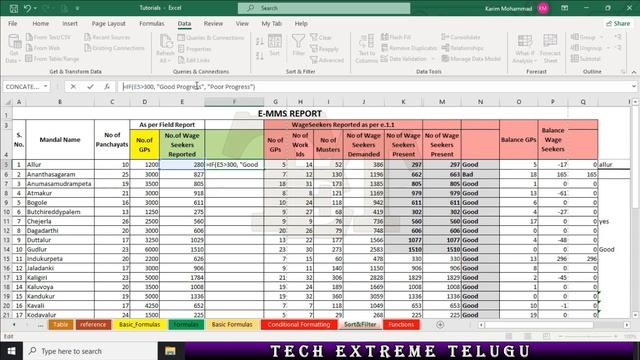Switch to the Home ribbon tab
Viewport: 640px width, 360px height.
(40, 24)
